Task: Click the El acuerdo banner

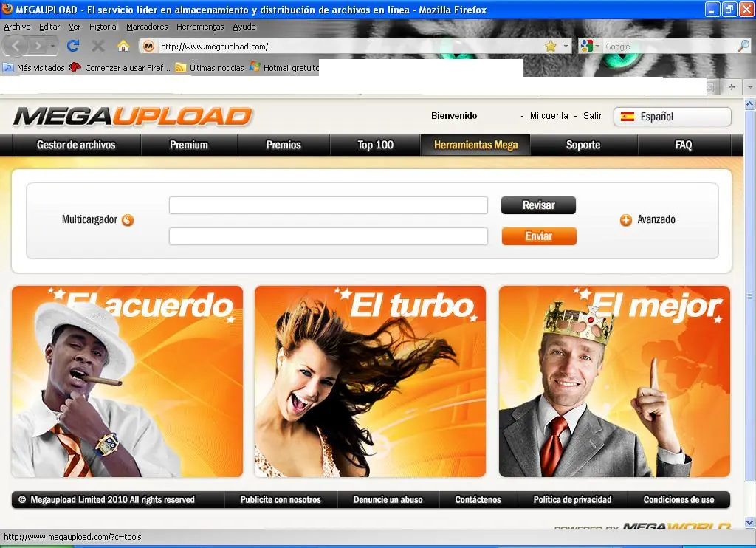Action: pos(127,382)
